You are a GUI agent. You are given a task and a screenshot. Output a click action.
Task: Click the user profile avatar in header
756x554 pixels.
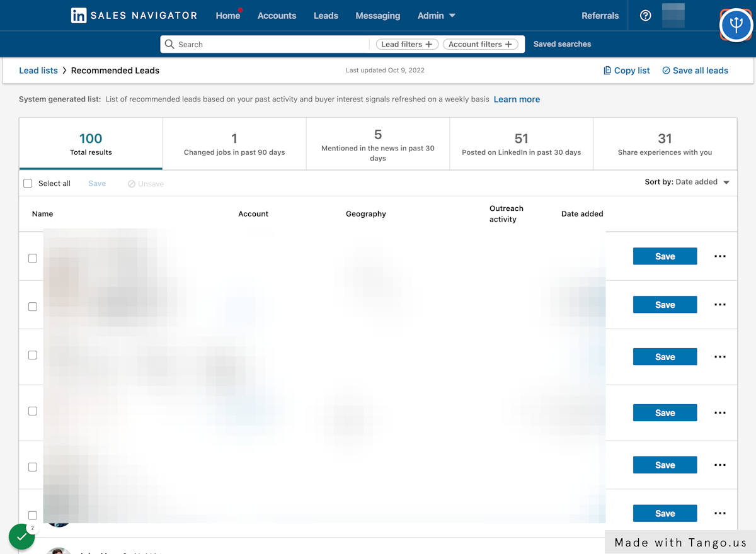[x=673, y=16]
